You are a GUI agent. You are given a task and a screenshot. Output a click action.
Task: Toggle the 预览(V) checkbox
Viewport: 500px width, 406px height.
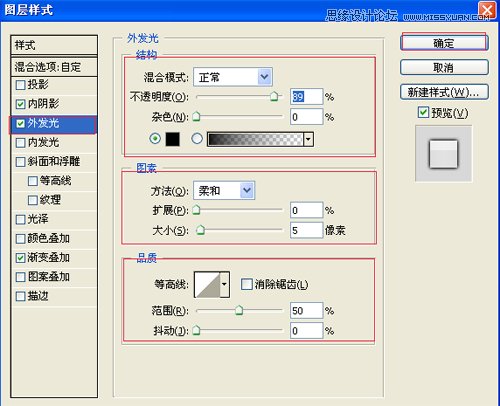coord(423,112)
